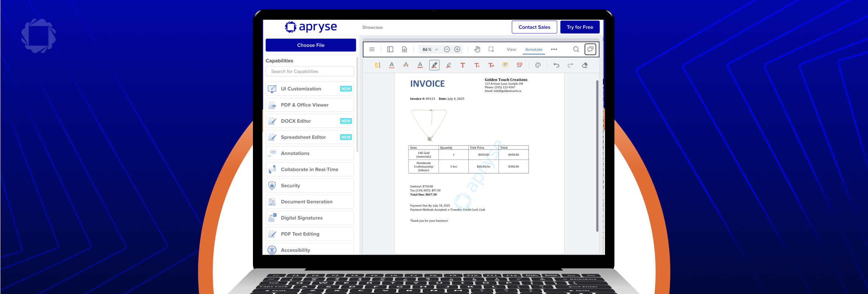Open the PDF Text Editing capability
This screenshot has height=294, width=868.
point(310,234)
